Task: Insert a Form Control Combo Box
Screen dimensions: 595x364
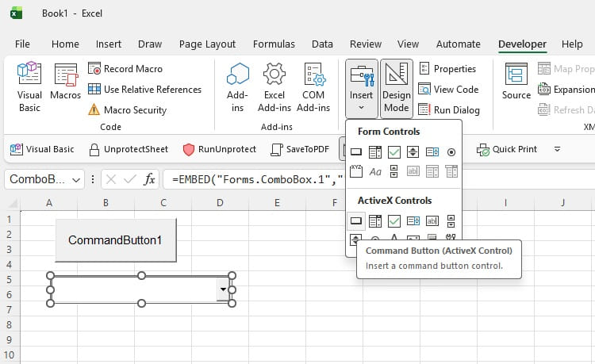Action: coord(375,152)
